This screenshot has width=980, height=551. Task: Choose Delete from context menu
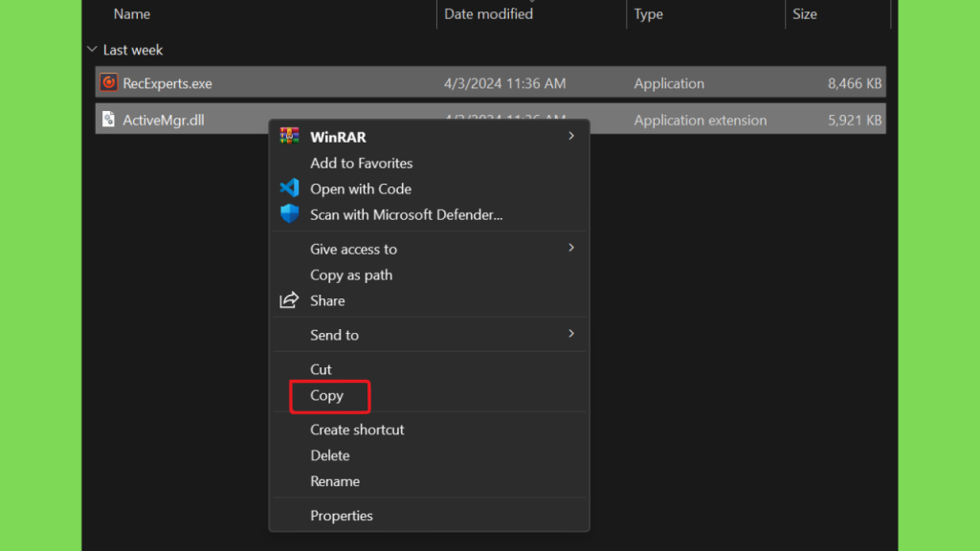tap(429, 455)
